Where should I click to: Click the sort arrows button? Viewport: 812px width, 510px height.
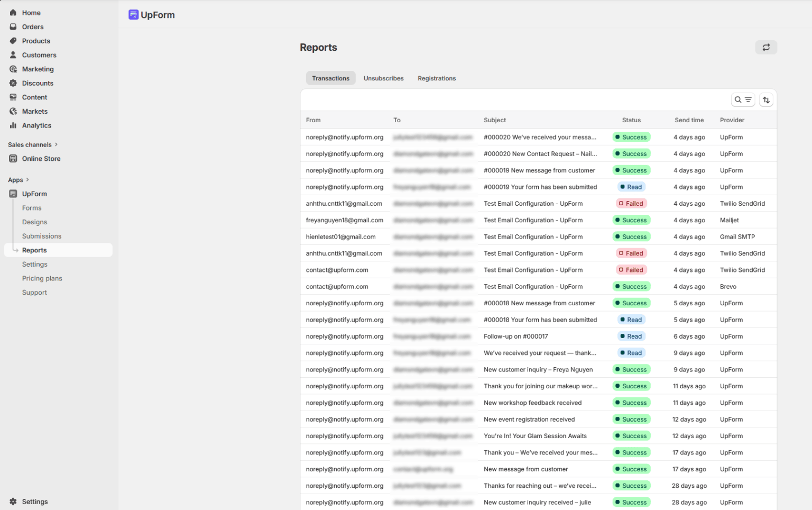pos(766,99)
